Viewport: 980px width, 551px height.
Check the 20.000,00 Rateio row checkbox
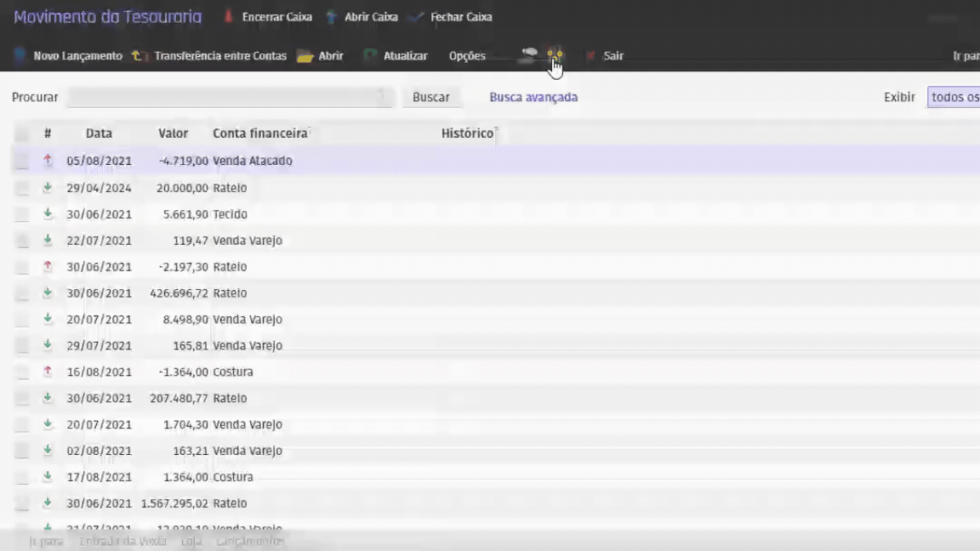point(22,188)
